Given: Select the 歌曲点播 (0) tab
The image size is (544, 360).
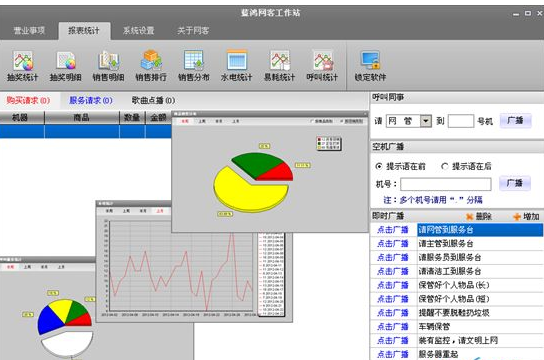Looking at the screenshot, I should tap(153, 101).
